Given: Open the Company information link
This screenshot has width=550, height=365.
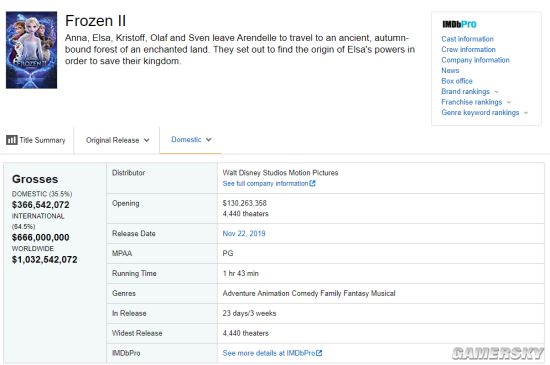Looking at the screenshot, I should pyautogui.click(x=475, y=60).
